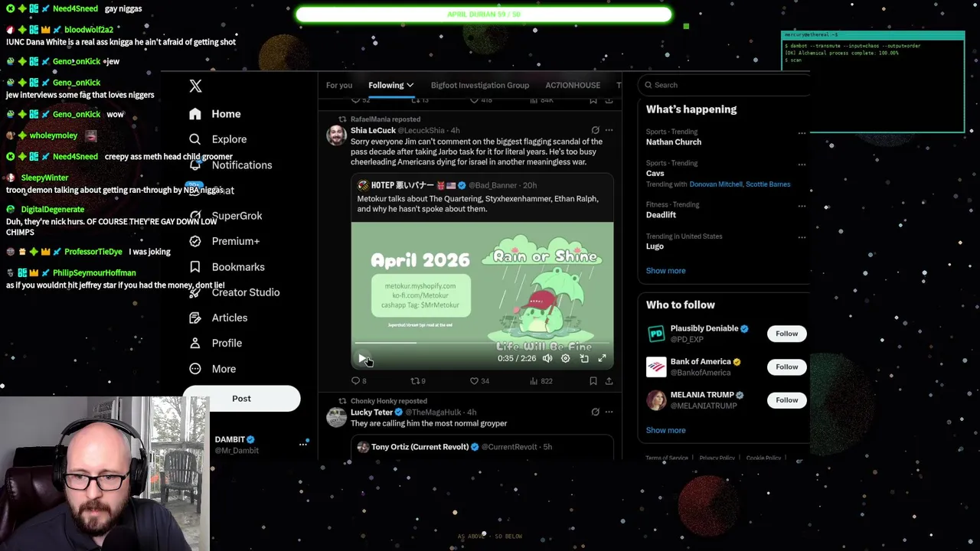
Task: Open Donovan Mitchell trending link
Action: pos(715,184)
